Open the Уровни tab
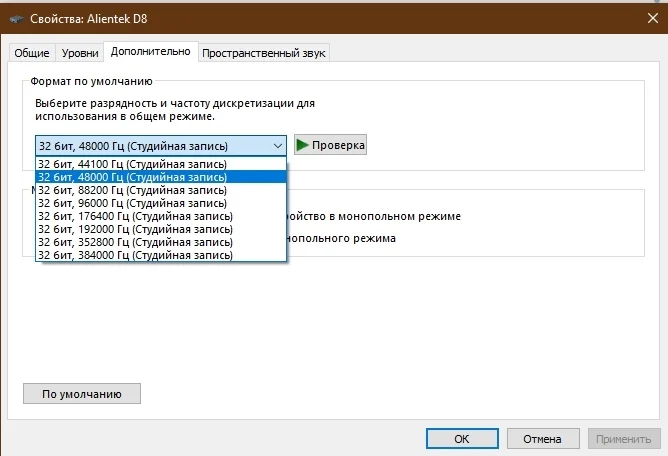Viewport: 668px width, 456px height. coord(80,53)
